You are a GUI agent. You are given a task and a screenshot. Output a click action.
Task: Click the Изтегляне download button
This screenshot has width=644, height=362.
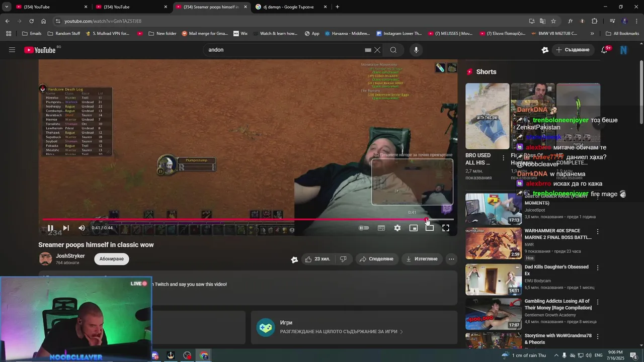click(422, 259)
